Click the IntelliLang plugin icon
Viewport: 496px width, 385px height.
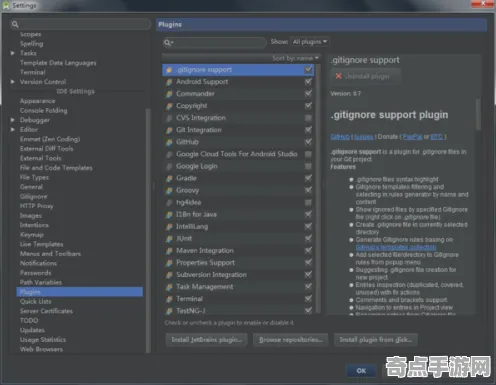click(x=169, y=227)
